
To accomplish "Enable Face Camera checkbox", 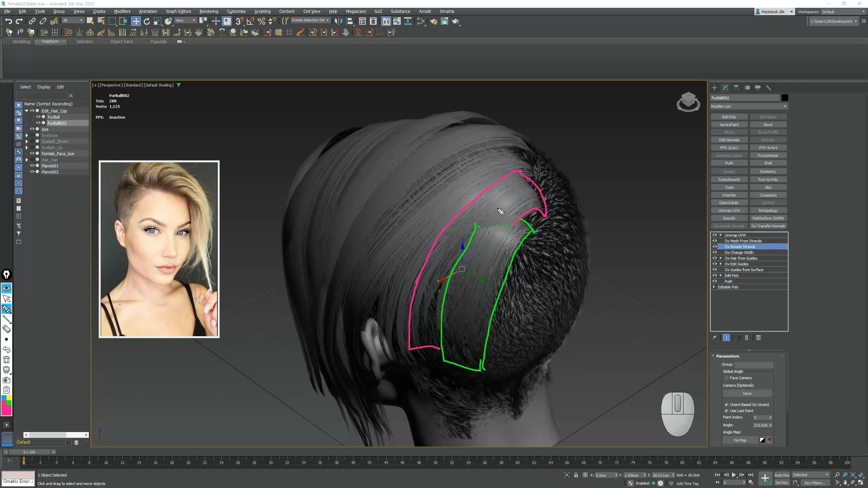I will [x=727, y=378].
